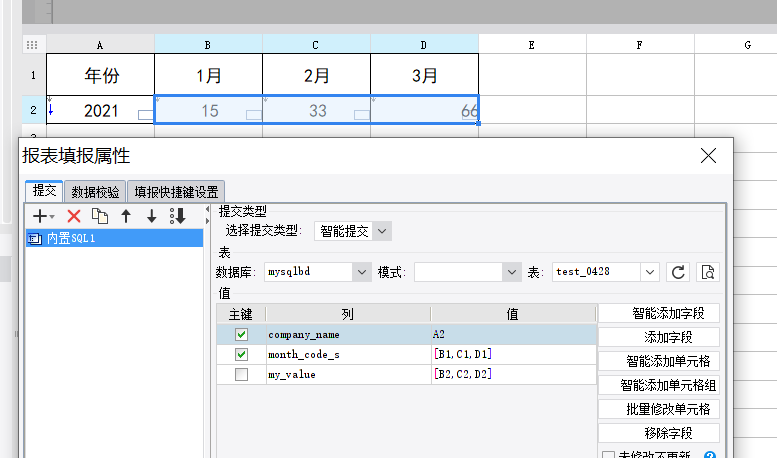Click the add submission plus icon
Viewport: 777px width, 458px height.
[39, 216]
